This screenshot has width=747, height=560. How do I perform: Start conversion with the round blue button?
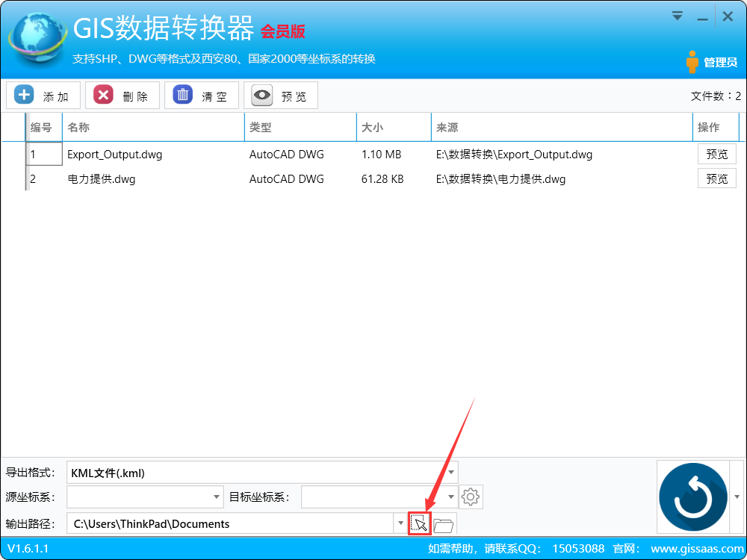pyautogui.click(x=693, y=497)
